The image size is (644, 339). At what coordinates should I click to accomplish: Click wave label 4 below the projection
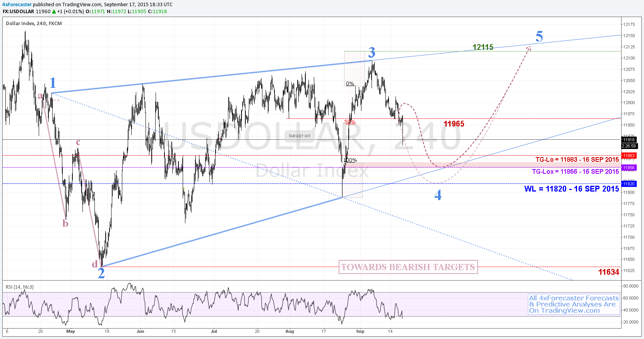tap(438, 195)
